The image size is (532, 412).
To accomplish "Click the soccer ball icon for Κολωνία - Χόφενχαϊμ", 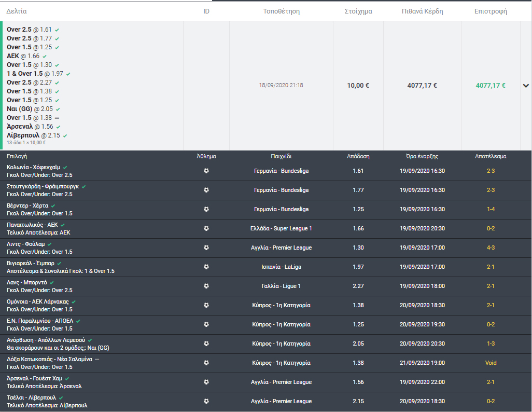I will pos(206,171).
